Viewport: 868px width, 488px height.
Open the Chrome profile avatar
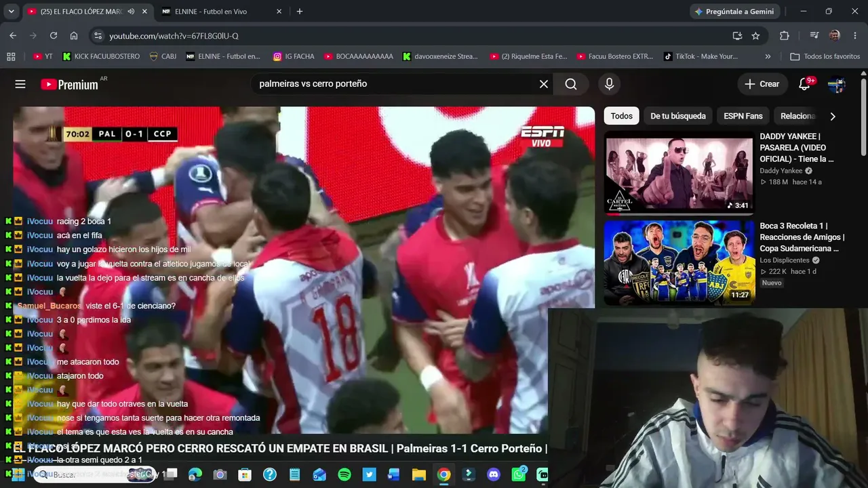pyautogui.click(x=835, y=35)
